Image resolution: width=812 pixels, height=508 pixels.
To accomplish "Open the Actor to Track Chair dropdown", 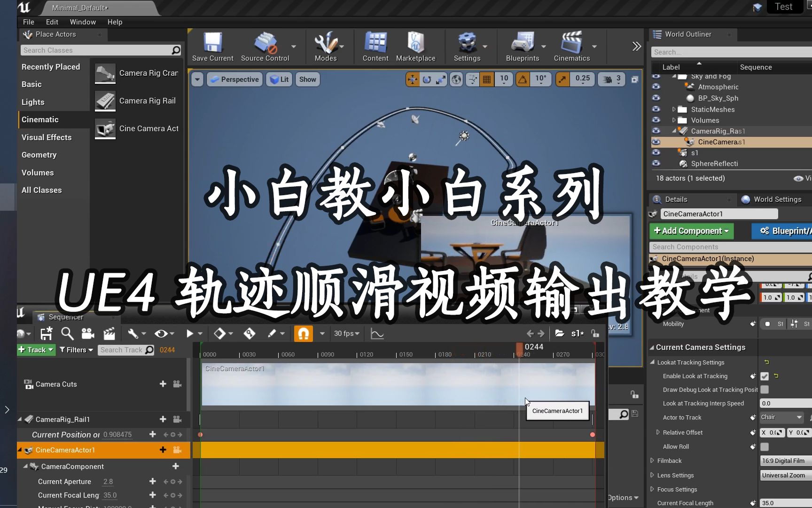I will pos(782,417).
